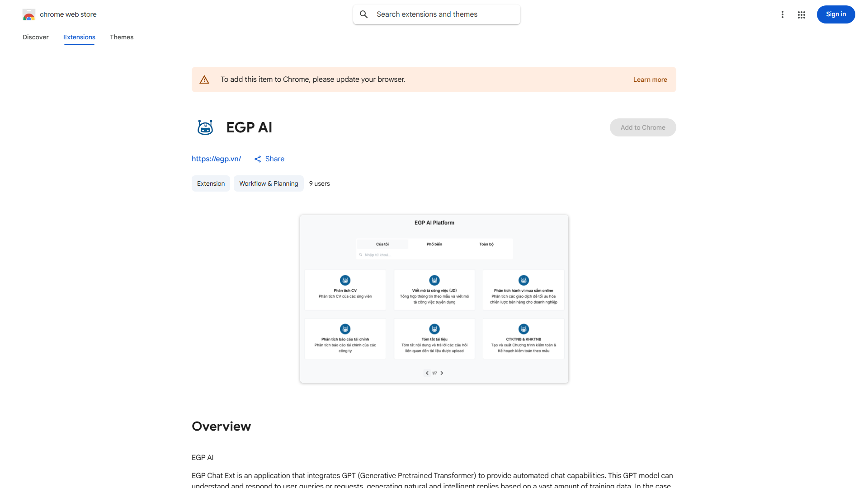Click the warning triangle icon in banner
Viewport: 868px width, 488px height.
pyautogui.click(x=204, y=80)
